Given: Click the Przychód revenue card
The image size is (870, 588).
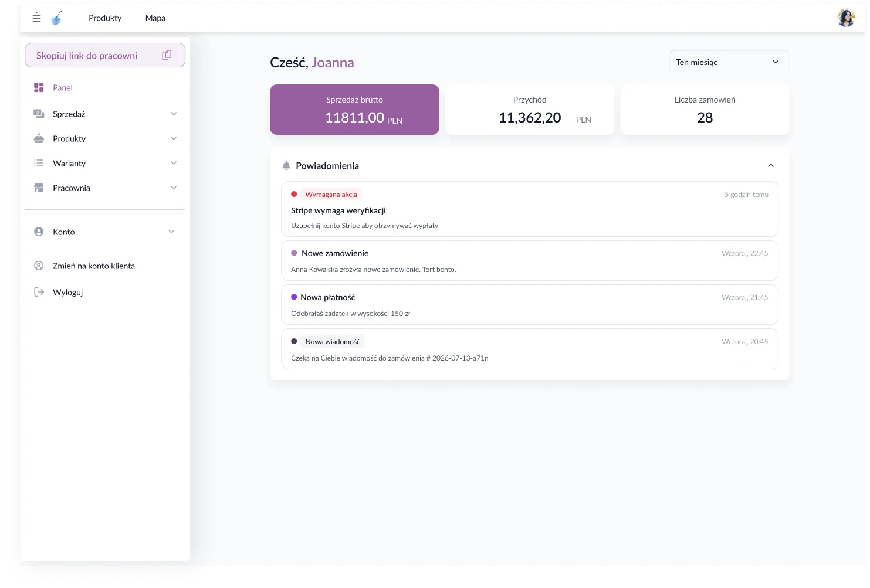Looking at the screenshot, I should (530, 110).
